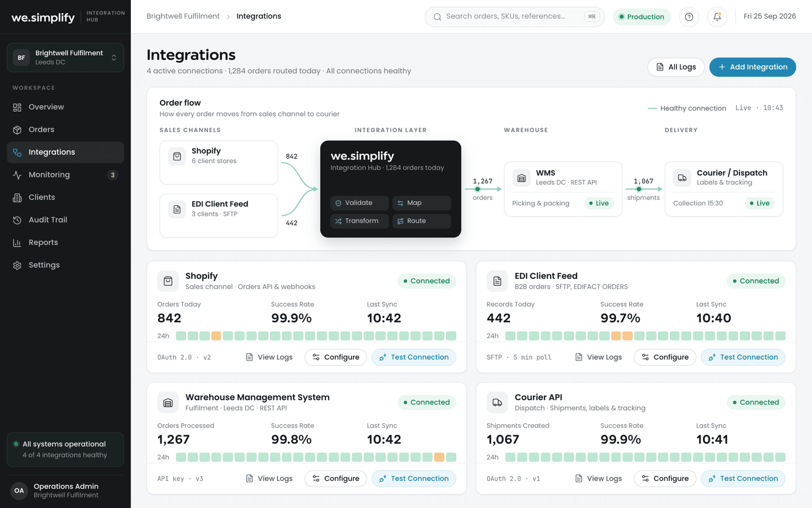Click the SFTP · 5 min poll label
Viewport: 812px width, 508px height.
519,358
